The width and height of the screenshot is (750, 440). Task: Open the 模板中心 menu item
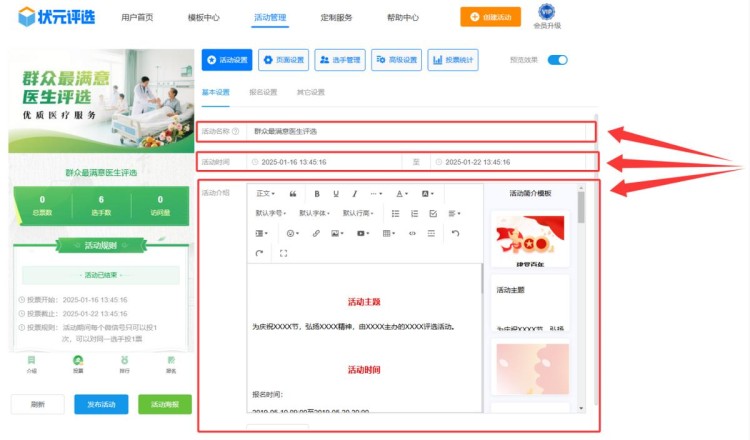(204, 18)
